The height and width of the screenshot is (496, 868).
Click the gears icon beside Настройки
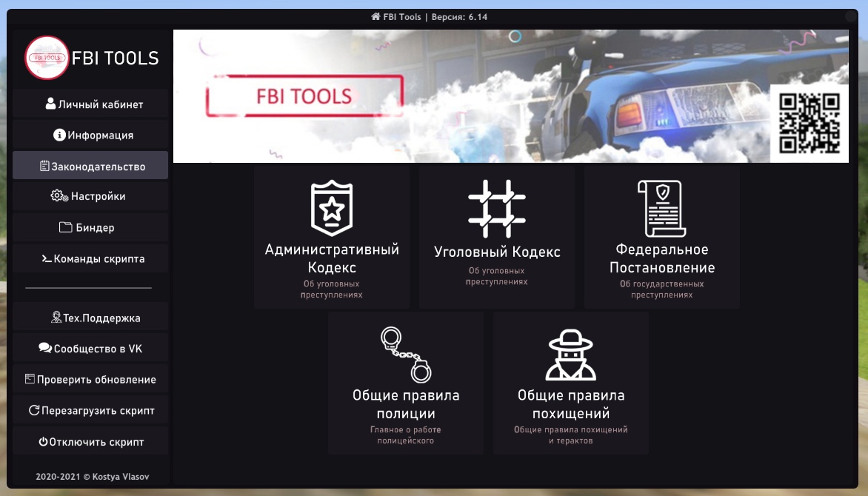coord(59,196)
